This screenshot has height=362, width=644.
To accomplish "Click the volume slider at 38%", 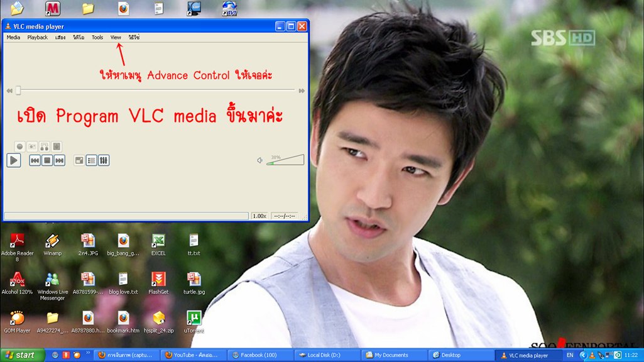I will point(285,160).
